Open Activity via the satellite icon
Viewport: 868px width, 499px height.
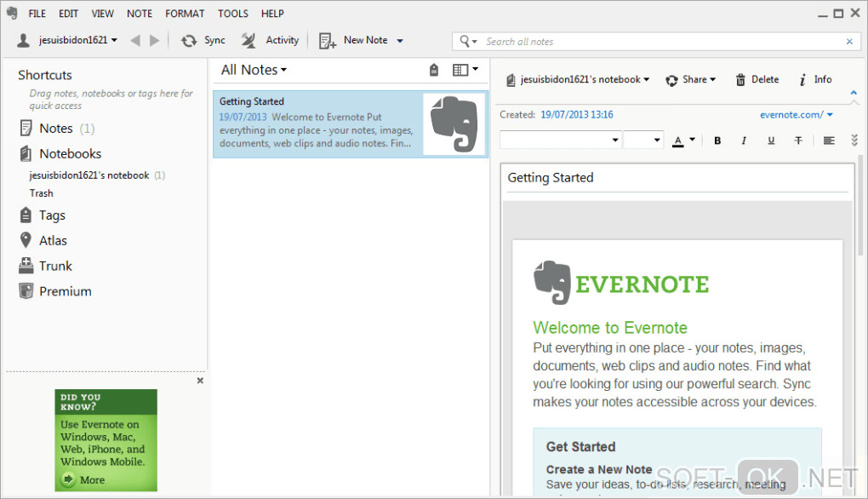pyautogui.click(x=248, y=40)
